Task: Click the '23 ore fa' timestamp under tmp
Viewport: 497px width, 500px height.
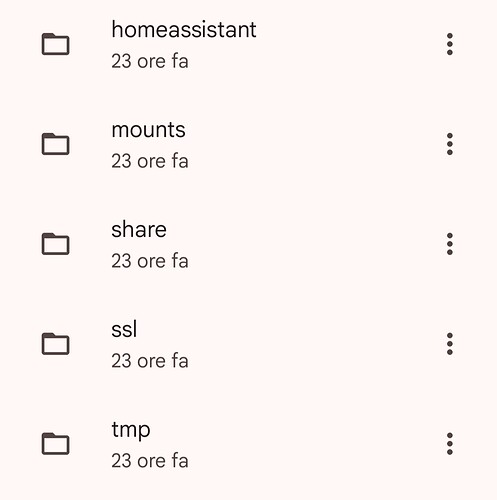Action: [x=150, y=461]
